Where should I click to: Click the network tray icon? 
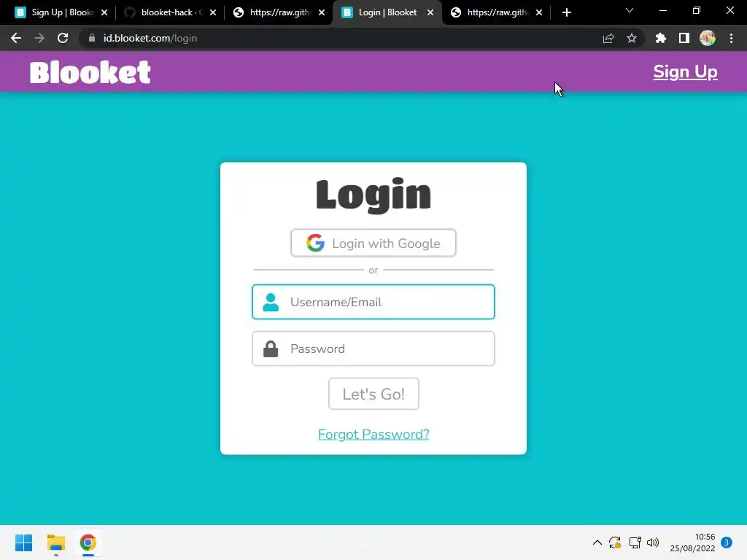click(x=635, y=542)
